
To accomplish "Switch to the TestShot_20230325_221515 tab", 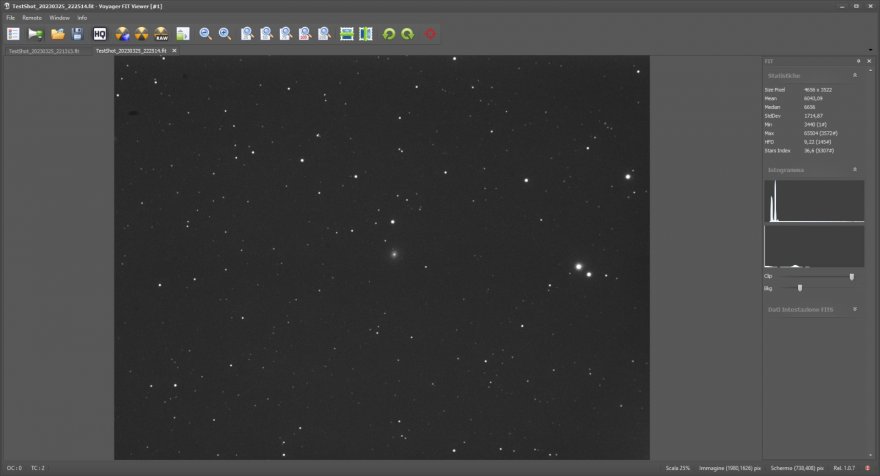I will (46, 50).
